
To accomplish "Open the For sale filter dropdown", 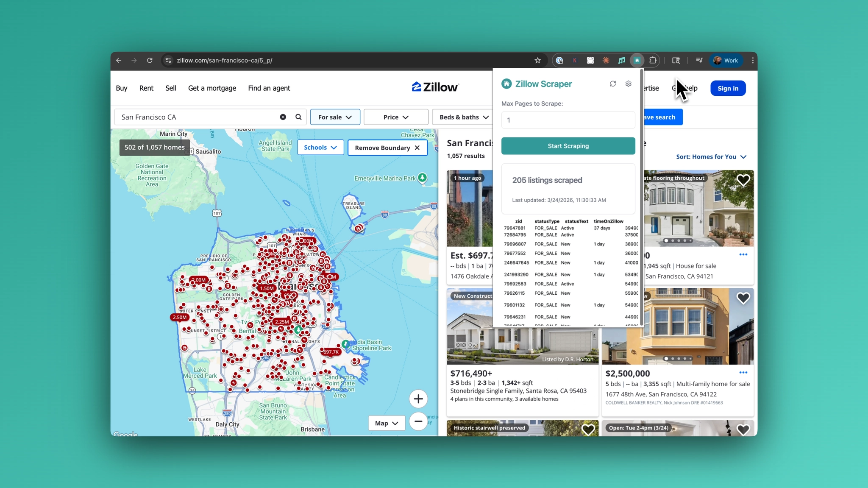I will pos(335,117).
